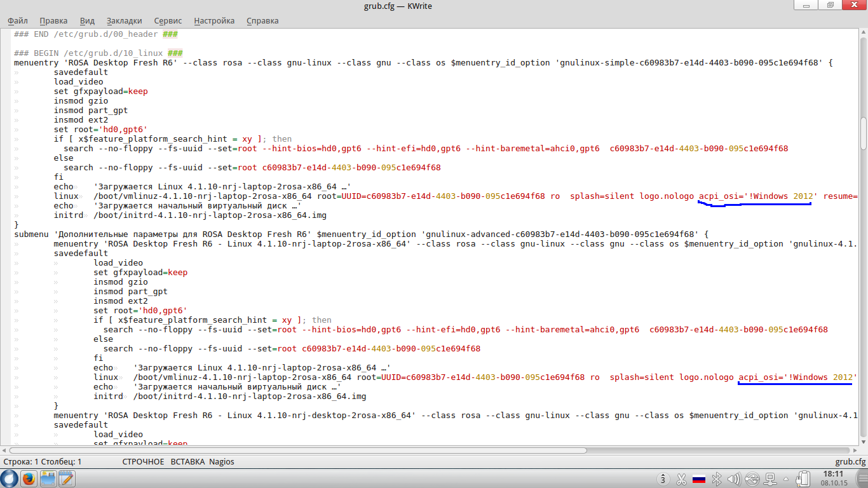This screenshot has height=488, width=868.
Task: Place cursor on END /etc/grub.d/00_header line
Action: pyautogui.click(x=96, y=34)
